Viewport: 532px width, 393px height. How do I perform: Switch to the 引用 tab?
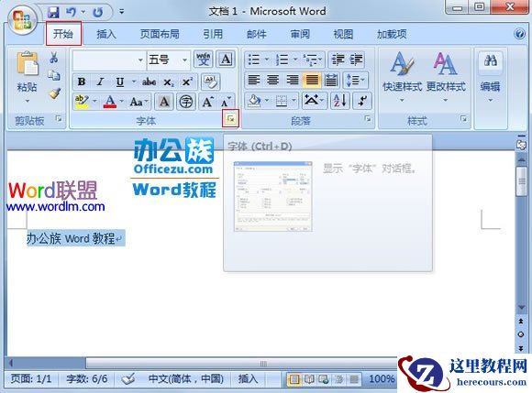tap(213, 34)
